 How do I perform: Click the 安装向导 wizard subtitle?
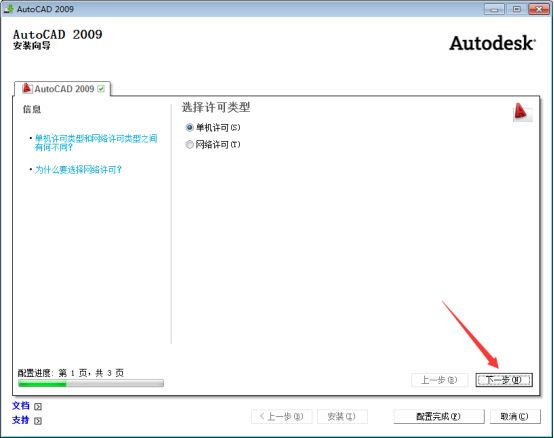(x=32, y=46)
